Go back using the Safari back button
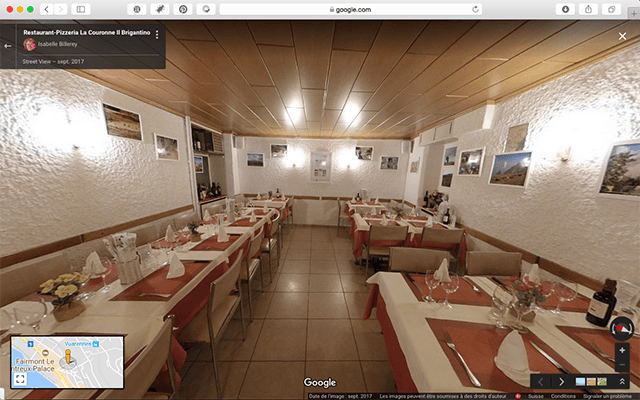The width and height of the screenshot is (640, 400). point(46,9)
